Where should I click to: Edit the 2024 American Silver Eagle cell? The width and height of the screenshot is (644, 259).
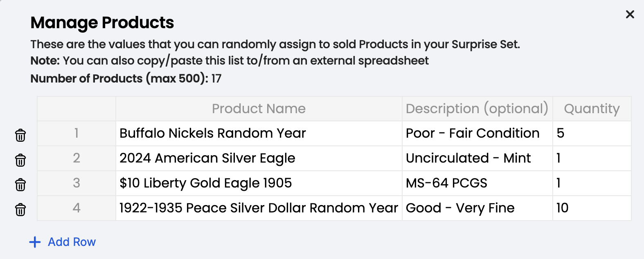tap(259, 159)
